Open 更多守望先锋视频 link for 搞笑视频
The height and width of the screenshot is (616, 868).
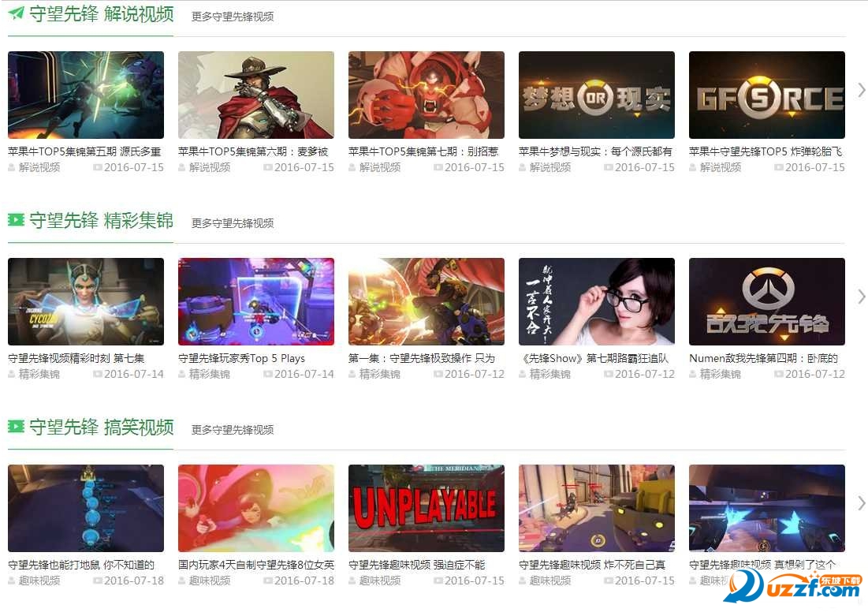(x=233, y=430)
